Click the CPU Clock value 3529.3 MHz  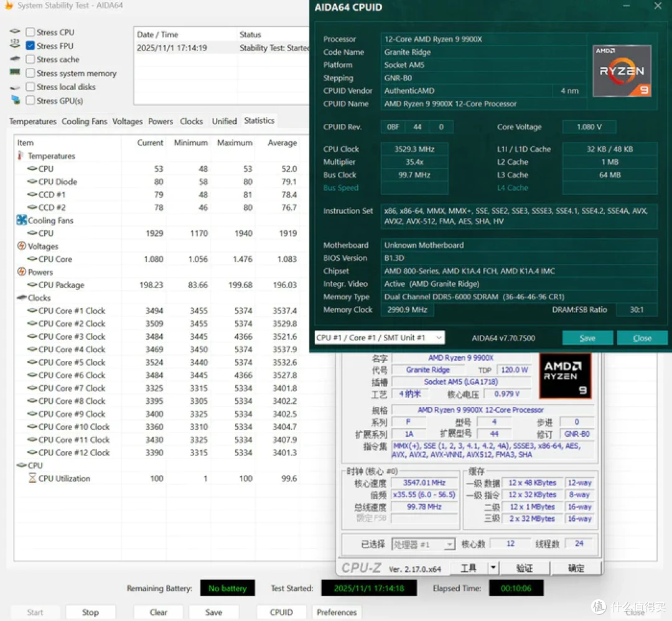pos(414,149)
